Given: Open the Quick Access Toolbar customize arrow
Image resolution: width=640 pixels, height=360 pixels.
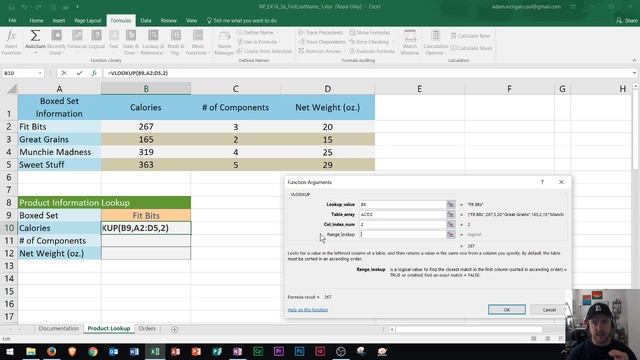Looking at the screenshot, I should coord(78,7).
